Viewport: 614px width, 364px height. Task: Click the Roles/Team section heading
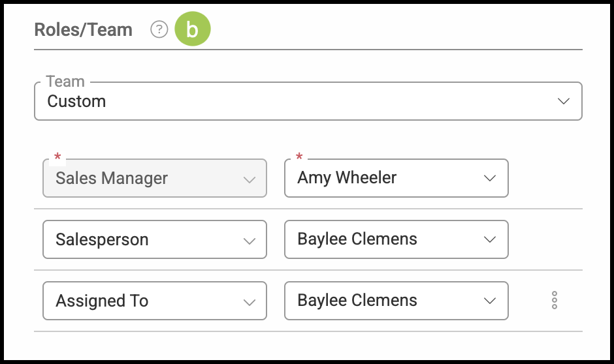pyautogui.click(x=83, y=30)
